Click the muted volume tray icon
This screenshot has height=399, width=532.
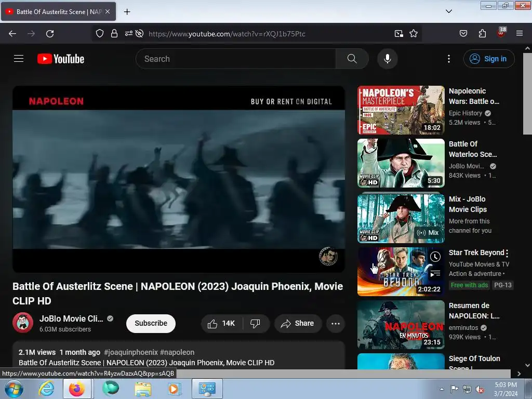tap(480, 389)
